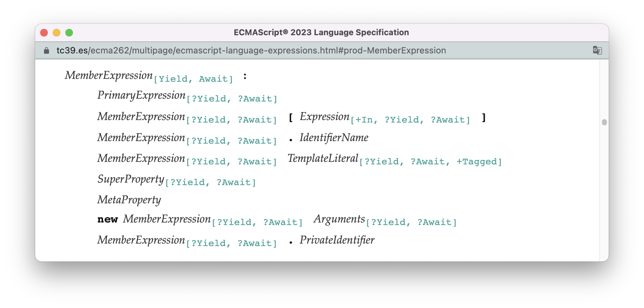
Task: Click the MemberExpression heading with [Yield, Await]
Action: (x=109, y=75)
